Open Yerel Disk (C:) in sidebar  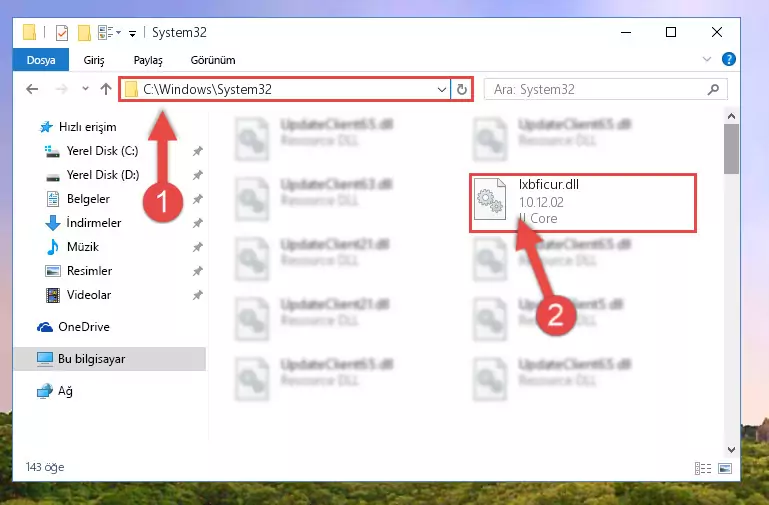[x=92, y=151]
